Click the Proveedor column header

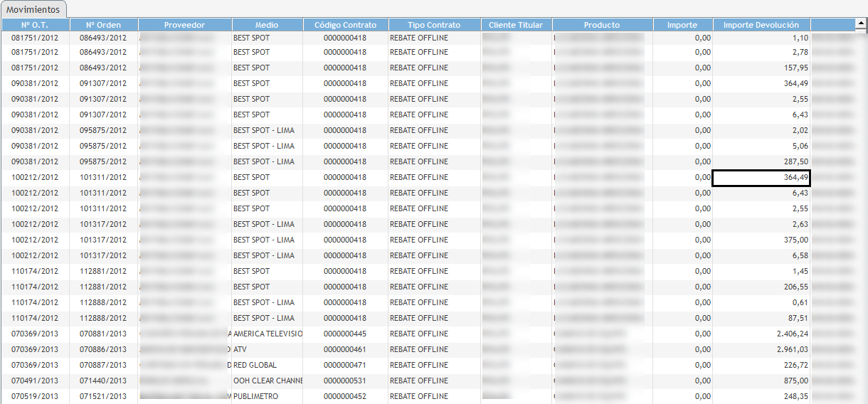(x=184, y=25)
